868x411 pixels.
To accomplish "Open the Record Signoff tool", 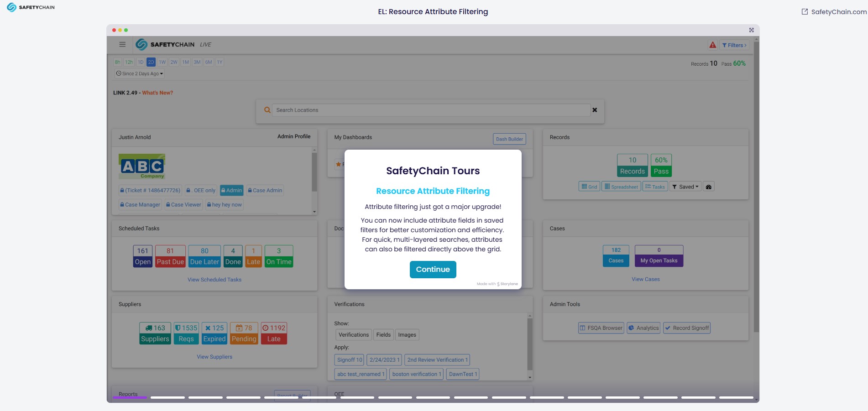I will (687, 328).
